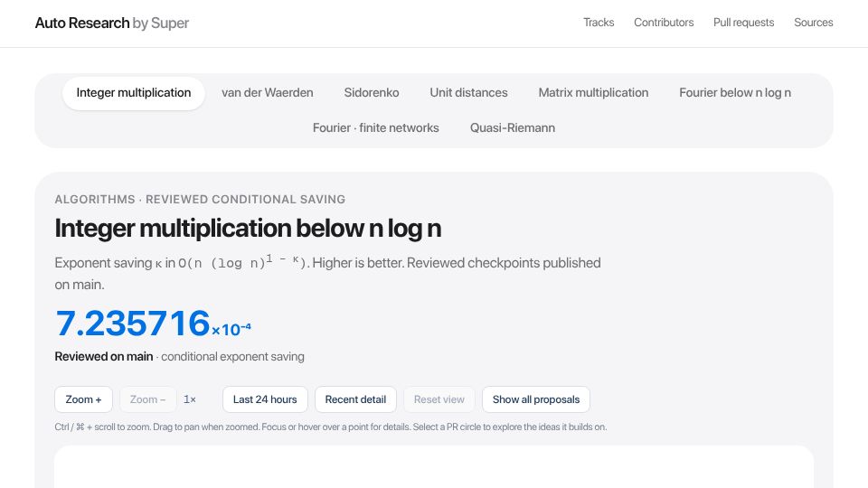The height and width of the screenshot is (488, 868).
Task: Go to the Contributors page
Action: (x=663, y=23)
